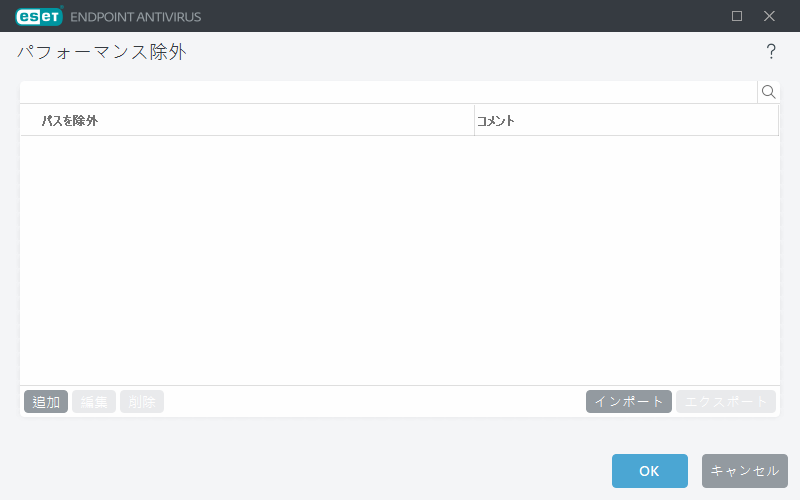
Task: Click the ESET logo in the title bar
Action: [40, 16]
